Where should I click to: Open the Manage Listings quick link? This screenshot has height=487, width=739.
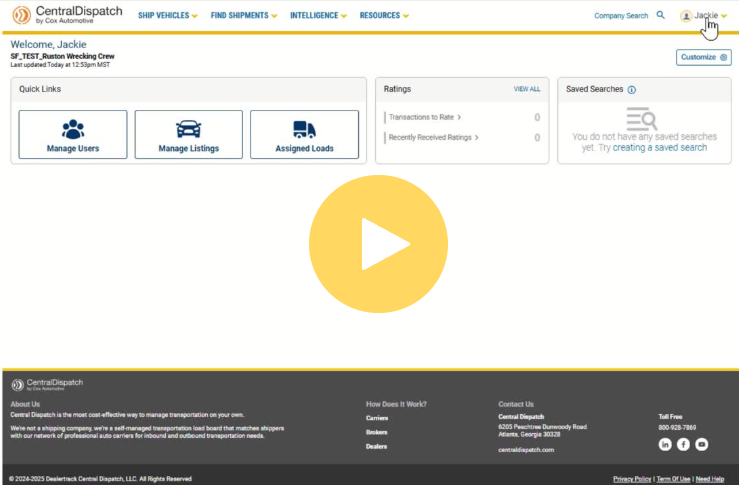coord(188,135)
